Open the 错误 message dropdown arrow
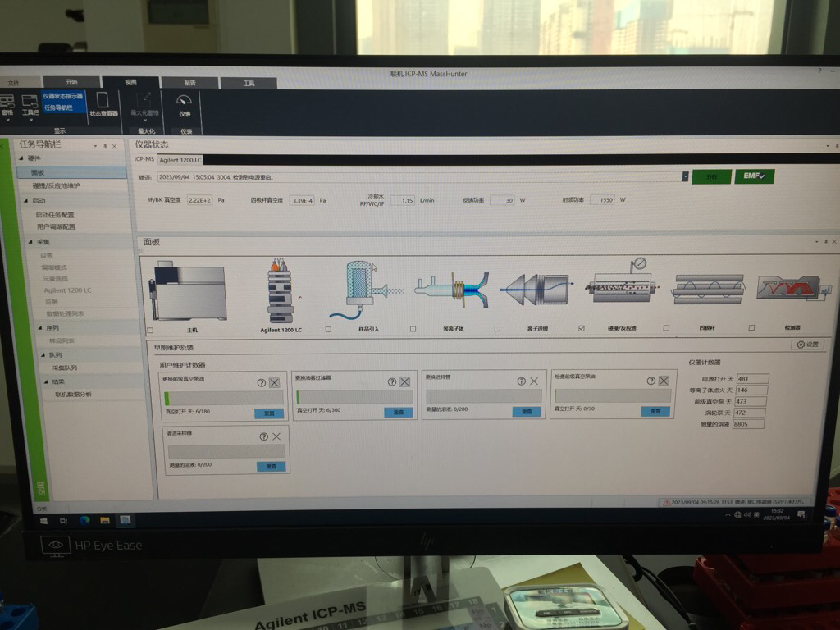 click(685, 177)
